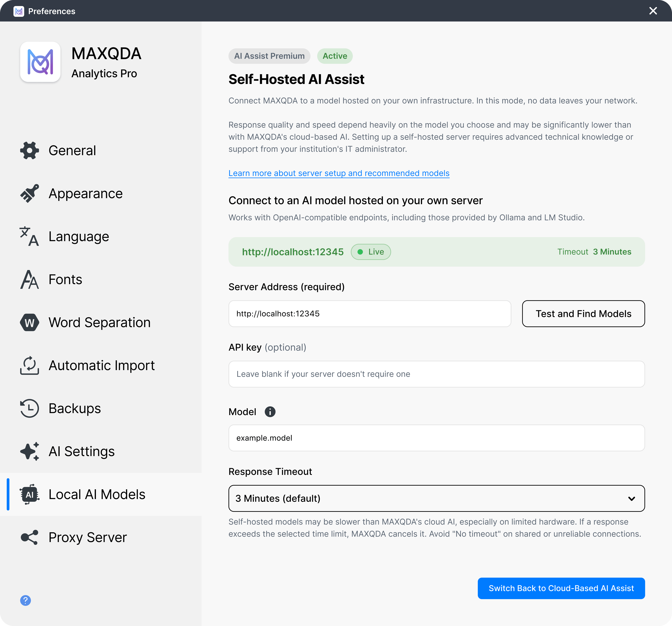Click the Test and Find Models button

[583, 314]
